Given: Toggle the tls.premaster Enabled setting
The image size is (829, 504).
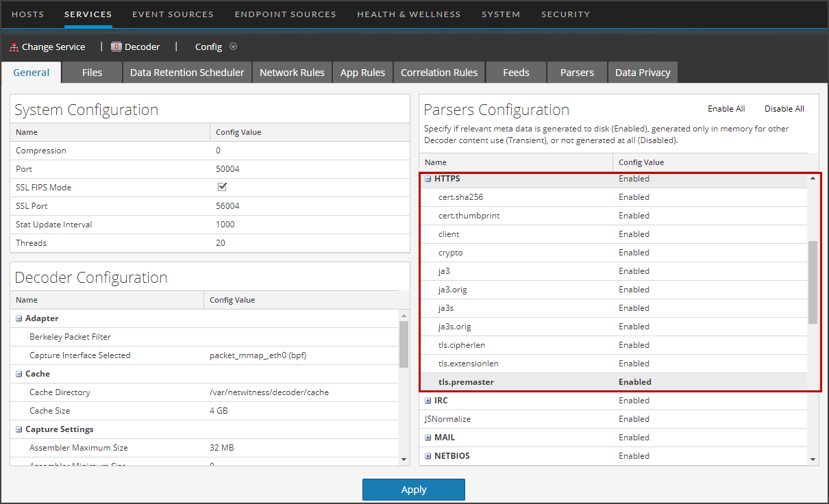Looking at the screenshot, I should (x=634, y=381).
